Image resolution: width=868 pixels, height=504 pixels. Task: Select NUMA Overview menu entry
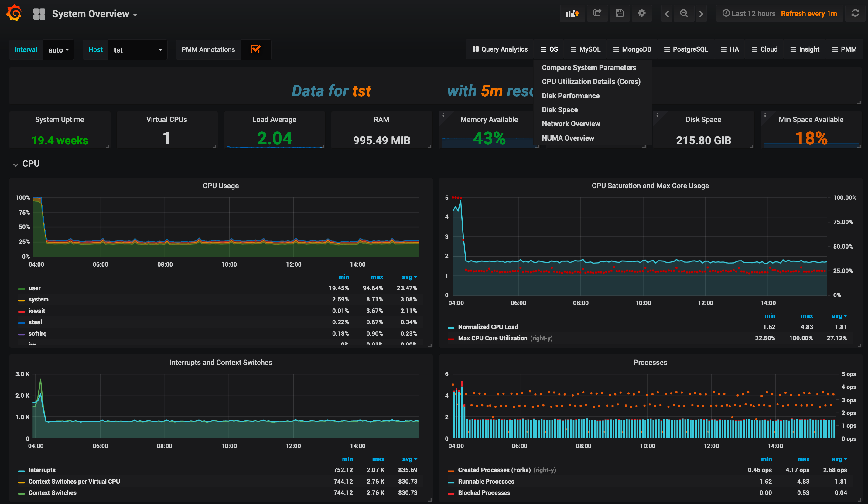(x=568, y=138)
